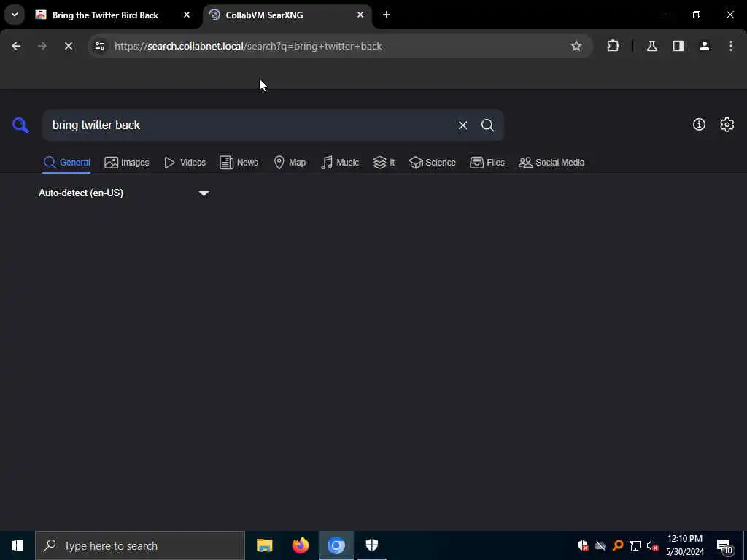
Task: Click the Type here to search taskbar box
Action: point(140,545)
